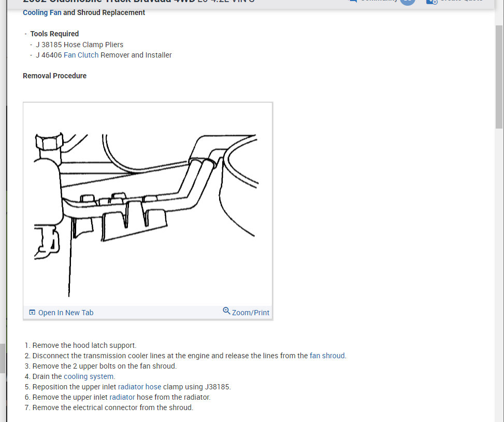This screenshot has width=504, height=422.
Task: Click the page's vertical scrollbar thumb
Action: [x=499, y=77]
